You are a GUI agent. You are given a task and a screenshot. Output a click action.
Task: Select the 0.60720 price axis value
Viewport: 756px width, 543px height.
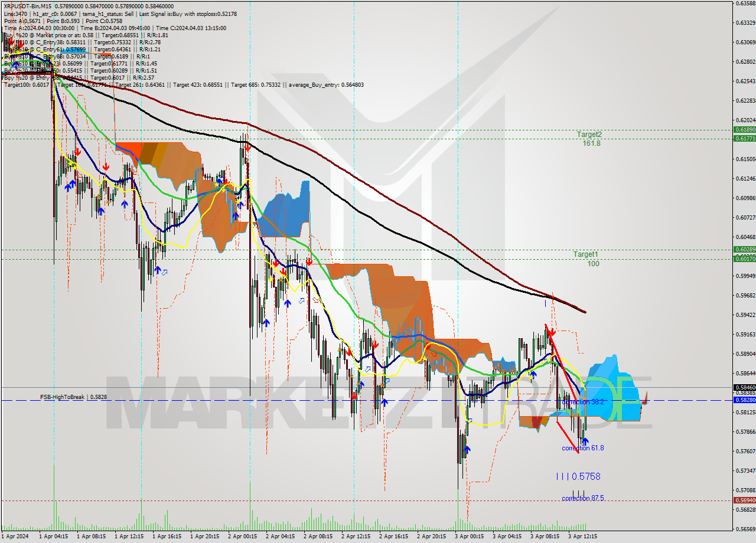tap(745, 218)
